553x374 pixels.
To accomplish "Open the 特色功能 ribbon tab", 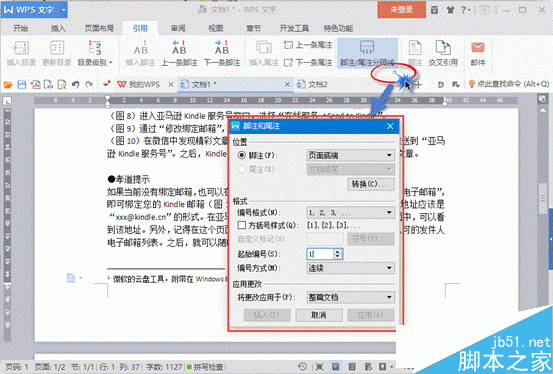I will tap(338, 28).
